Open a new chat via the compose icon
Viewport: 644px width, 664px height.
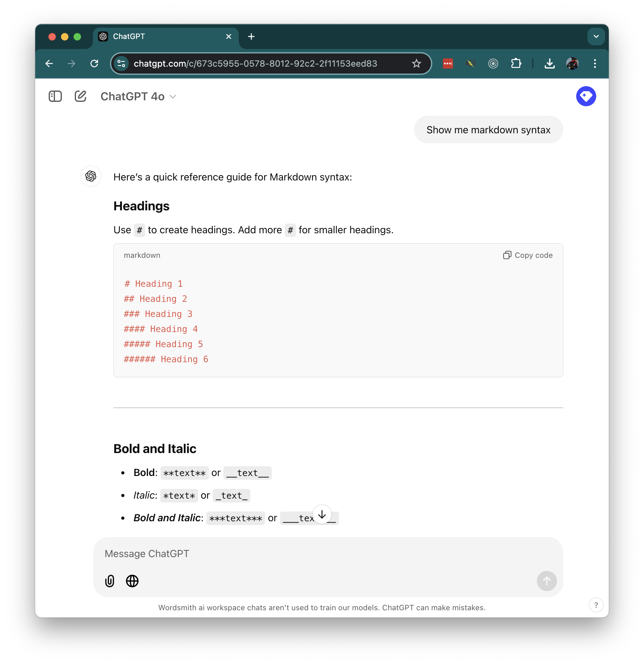point(80,96)
